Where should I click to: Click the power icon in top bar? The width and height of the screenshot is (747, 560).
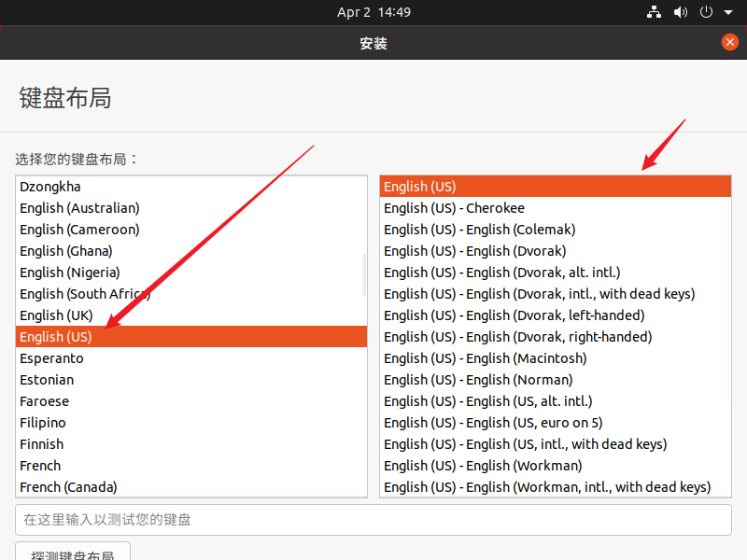tap(706, 12)
